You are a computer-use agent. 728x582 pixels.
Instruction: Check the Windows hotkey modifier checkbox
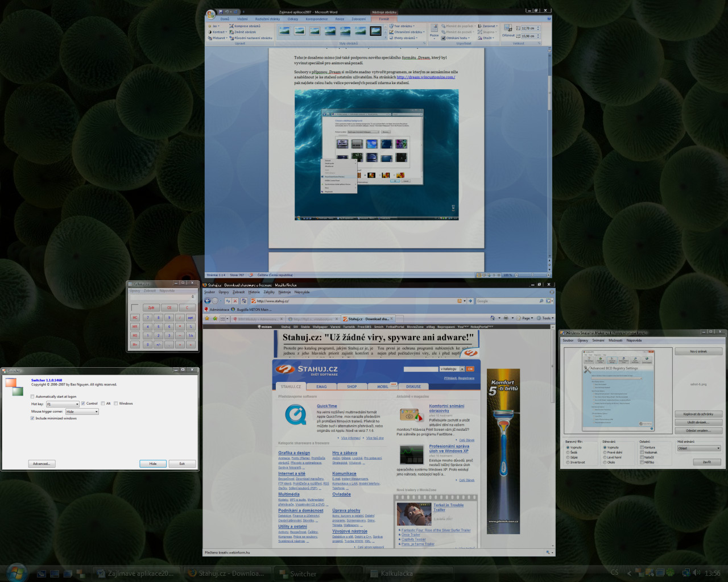tap(115, 404)
